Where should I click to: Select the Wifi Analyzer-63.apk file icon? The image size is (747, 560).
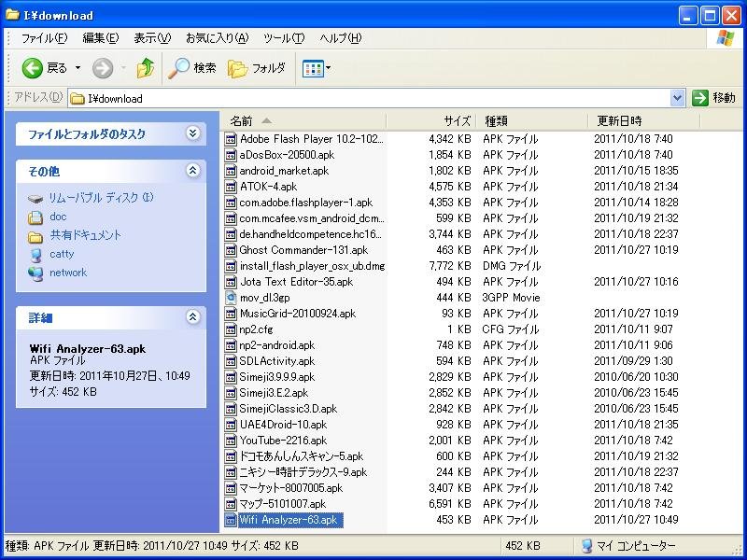pyautogui.click(x=231, y=520)
